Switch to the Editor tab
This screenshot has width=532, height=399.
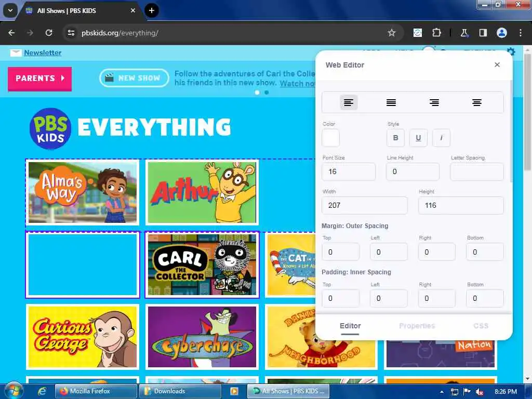click(350, 326)
